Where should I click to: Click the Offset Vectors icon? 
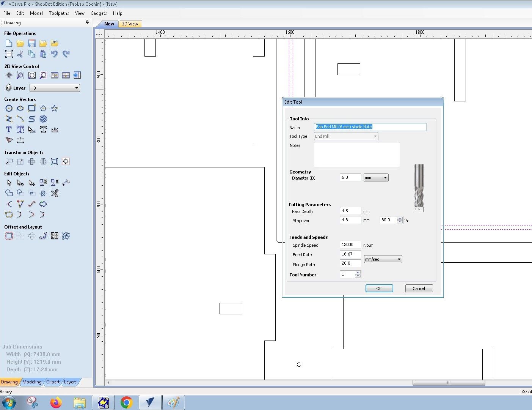pyautogui.click(x=9, y=236)
